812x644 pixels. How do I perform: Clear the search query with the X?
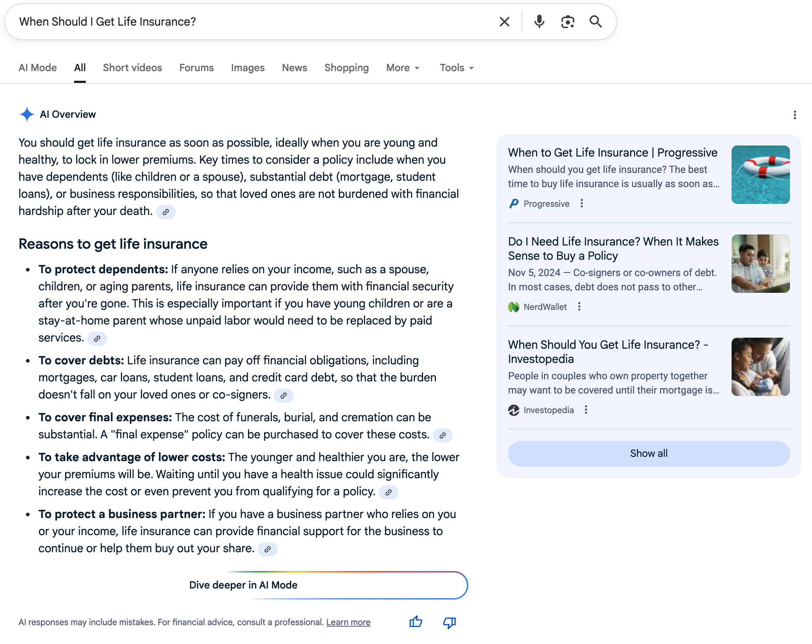click(504, 21)
